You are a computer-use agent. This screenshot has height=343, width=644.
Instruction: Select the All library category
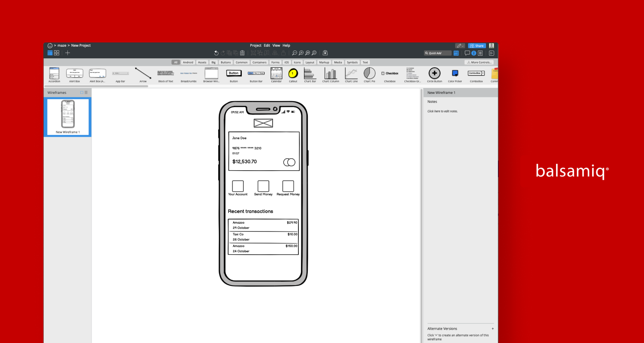point(176,62)
